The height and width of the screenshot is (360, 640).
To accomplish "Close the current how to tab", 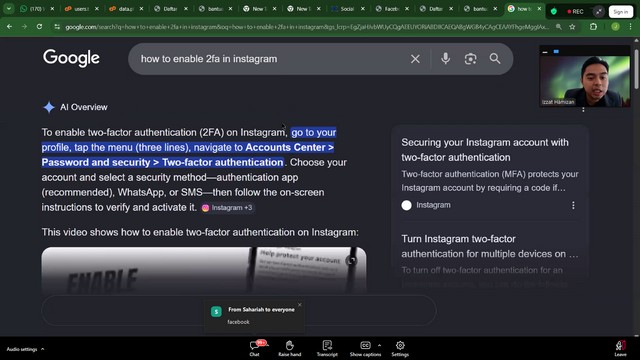I will pyautogui.click(x=539, y=9).
